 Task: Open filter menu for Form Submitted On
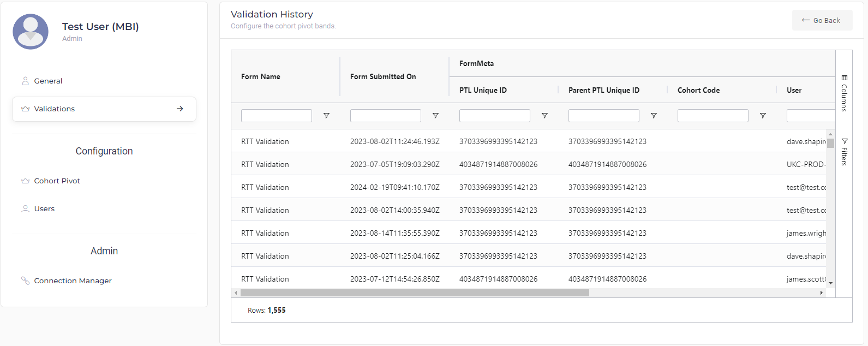click(x=435, y=116)
